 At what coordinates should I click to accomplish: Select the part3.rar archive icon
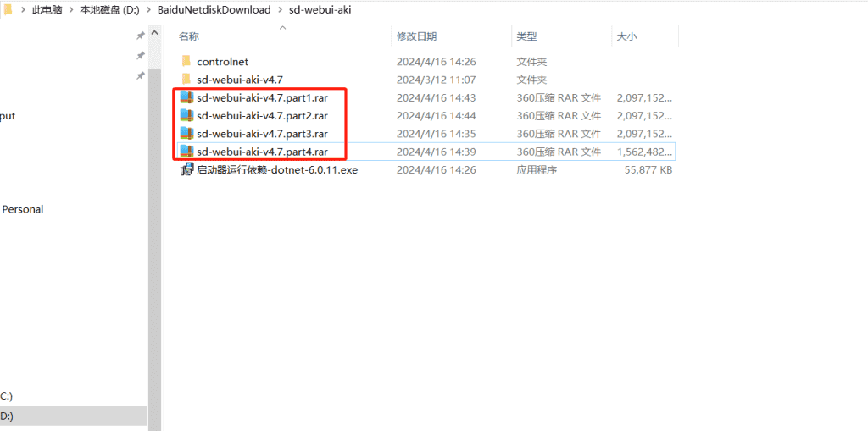pyautogui.click(x=186, y=134)
